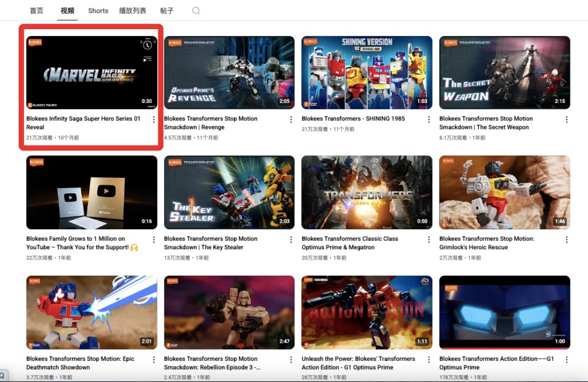
Task: Open the 首页 tab
Action: click(x=37, y=11)
